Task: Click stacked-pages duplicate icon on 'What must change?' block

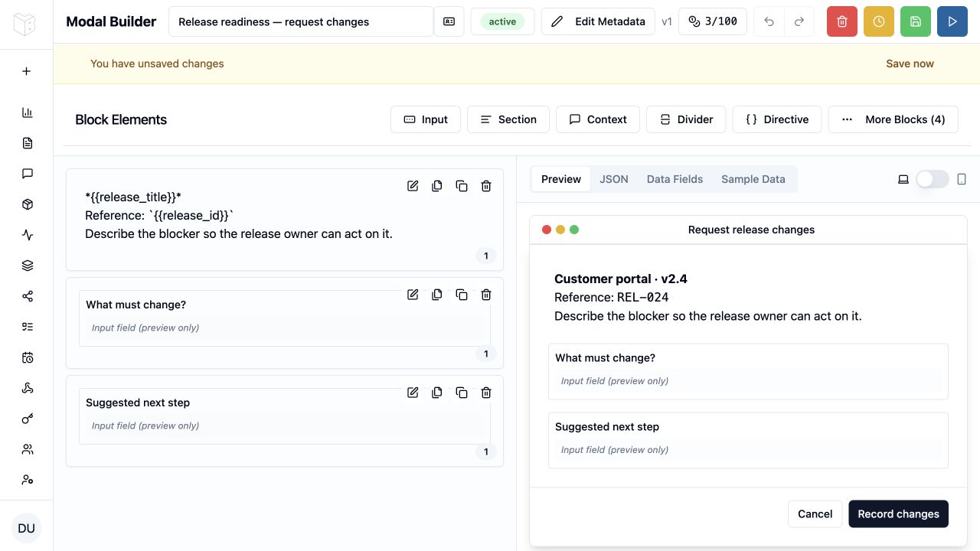Action: click(437, 295)
